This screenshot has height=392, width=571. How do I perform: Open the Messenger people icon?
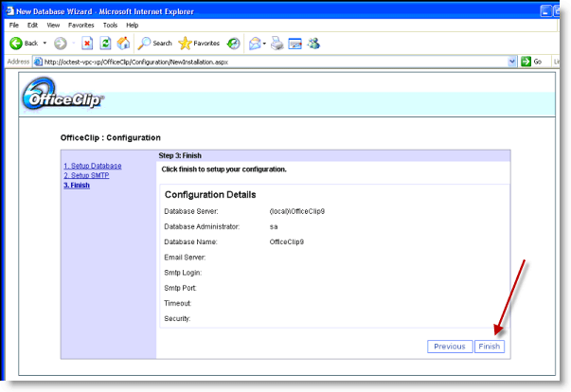tap(313, 44)
